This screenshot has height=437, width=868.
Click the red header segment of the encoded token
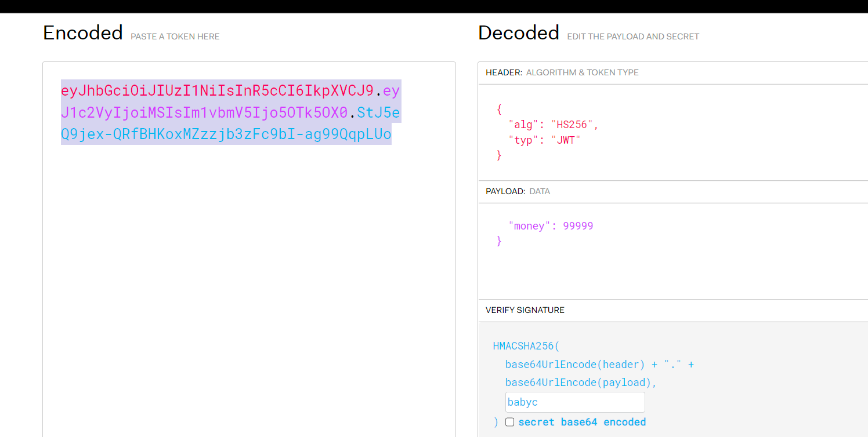[x=217, y=91]
